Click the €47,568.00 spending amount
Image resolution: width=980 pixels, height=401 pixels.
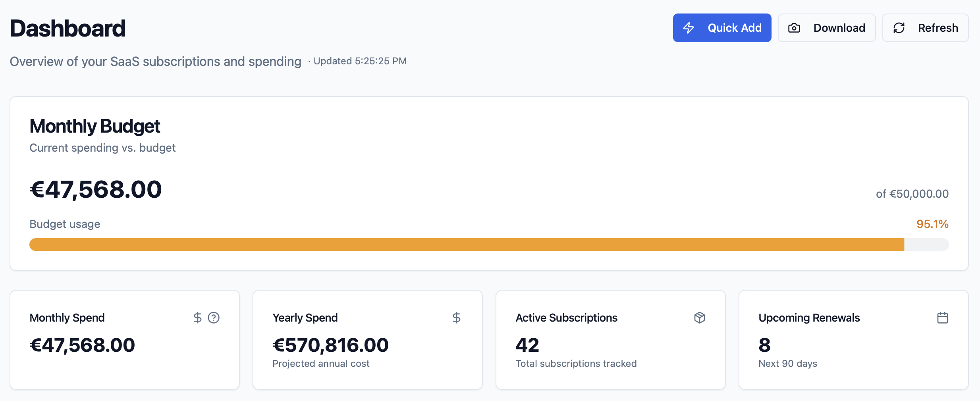95,189
